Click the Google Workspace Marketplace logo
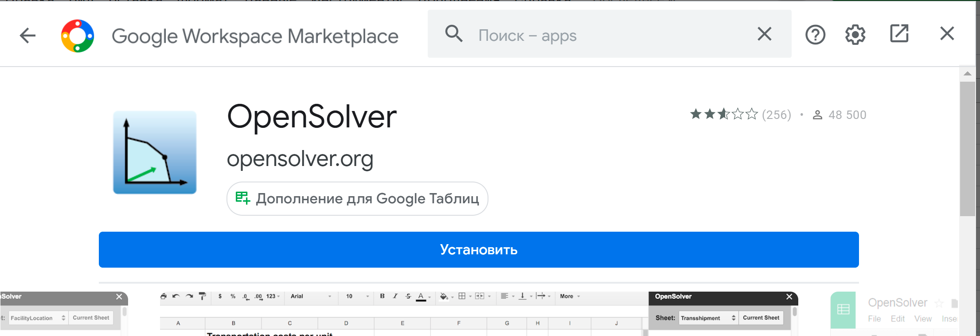 point(78,36)
